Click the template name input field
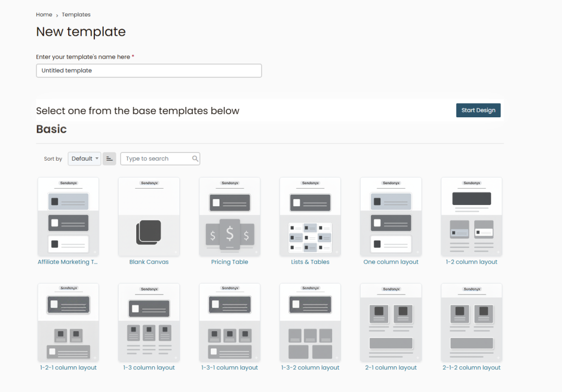The image size is (562, 392). click(149, 71)
